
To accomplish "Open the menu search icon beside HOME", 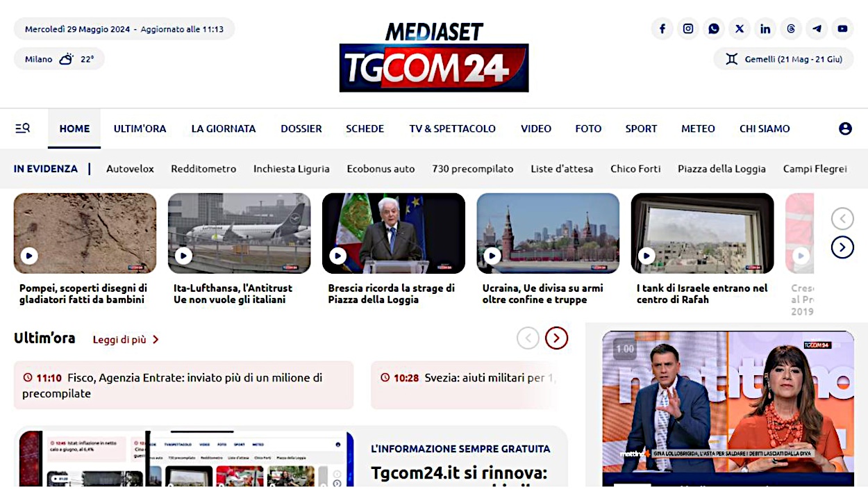I will [x=22, y=128].
